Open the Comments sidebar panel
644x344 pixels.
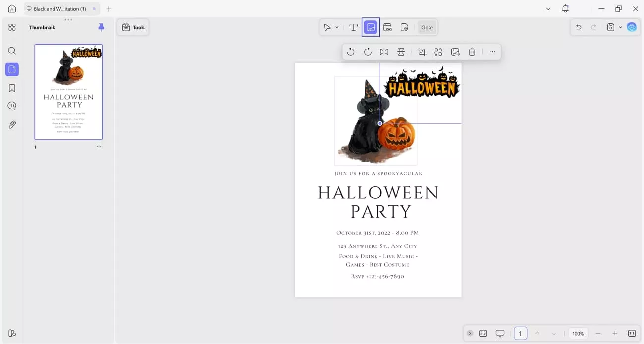[12, 105]
